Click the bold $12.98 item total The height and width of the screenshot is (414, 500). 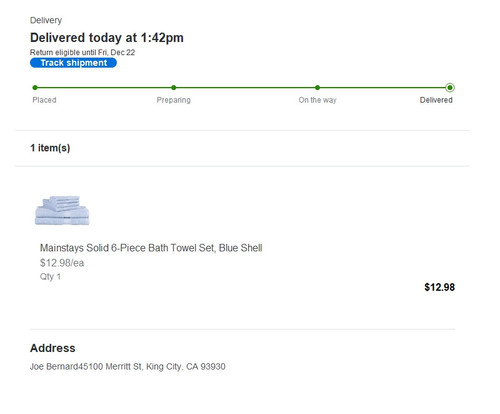click(x=440, y=287)
